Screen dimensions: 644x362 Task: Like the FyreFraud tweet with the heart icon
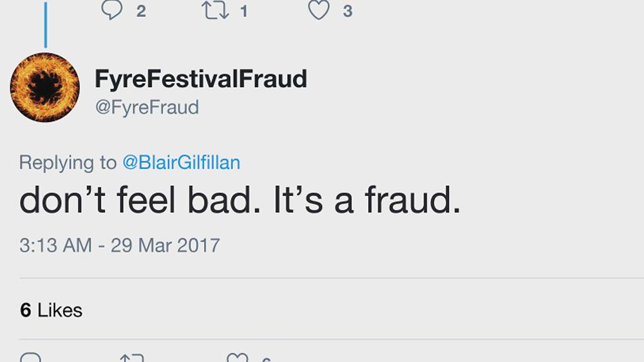[237, 357]
